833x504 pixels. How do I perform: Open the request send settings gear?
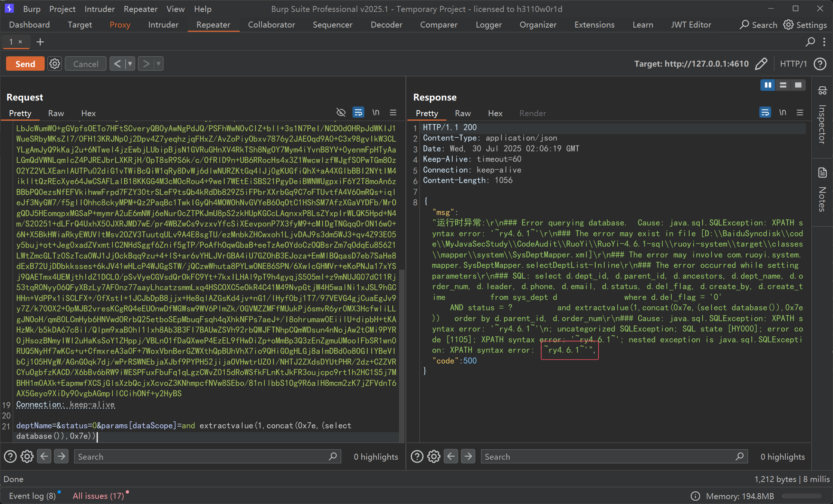(55, 64)
